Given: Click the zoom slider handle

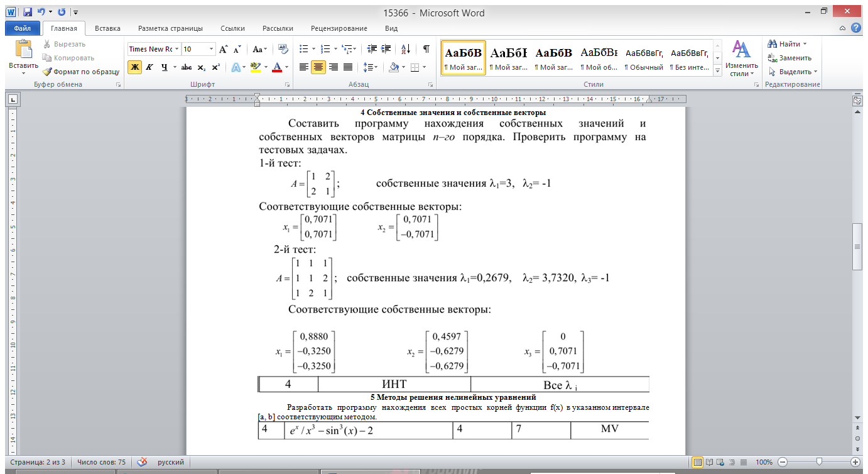Looking at the screenshot, I should (819, 462).
